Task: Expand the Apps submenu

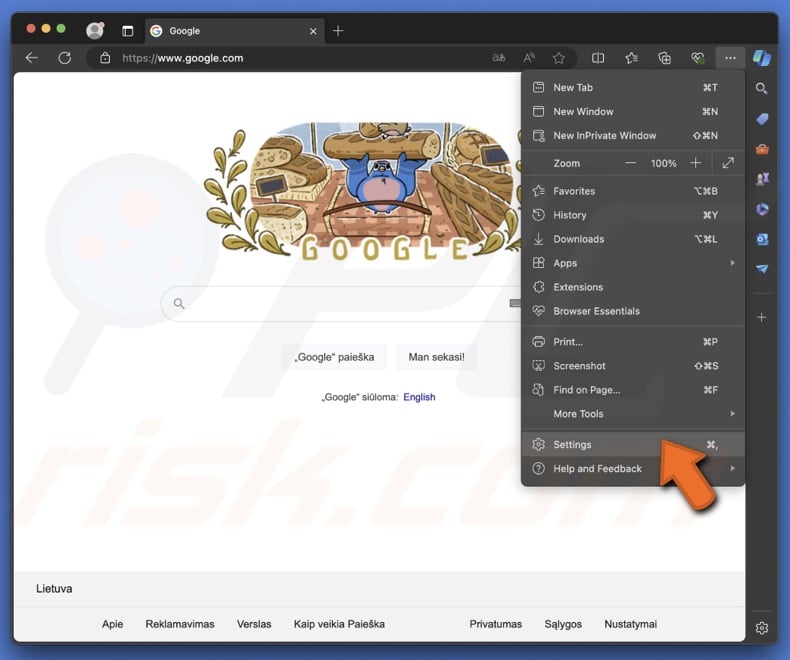Action: [x=632, y=263]
